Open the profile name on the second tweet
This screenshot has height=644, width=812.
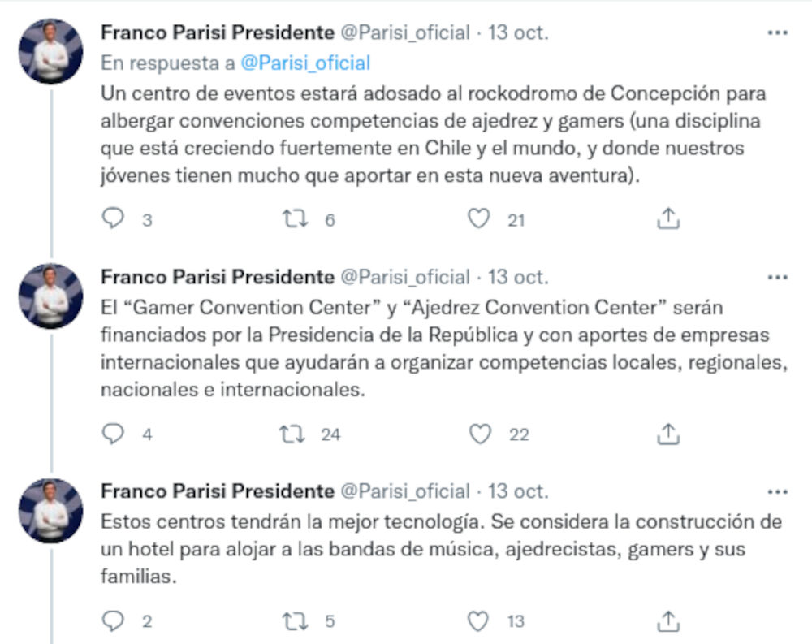217,278
